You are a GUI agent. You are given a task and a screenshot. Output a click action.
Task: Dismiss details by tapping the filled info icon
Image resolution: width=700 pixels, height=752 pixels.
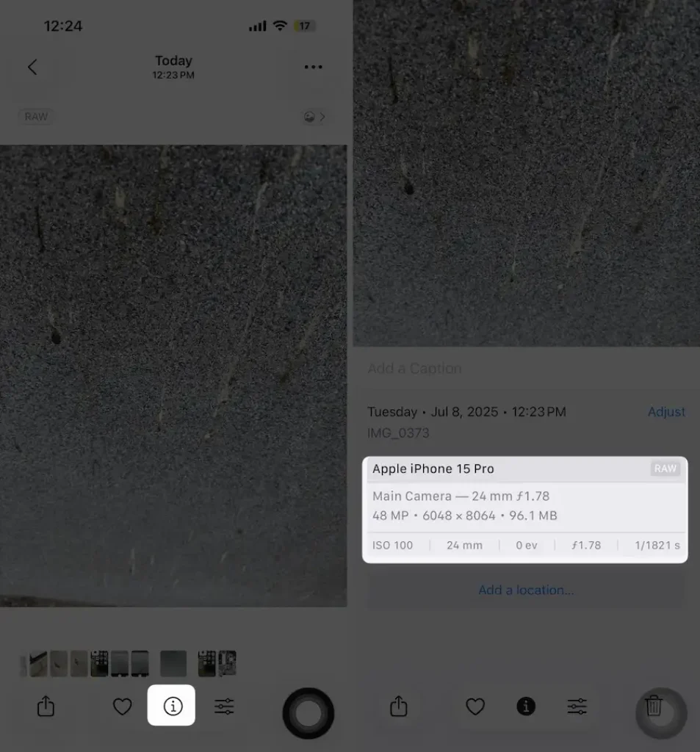click(526, 706)
